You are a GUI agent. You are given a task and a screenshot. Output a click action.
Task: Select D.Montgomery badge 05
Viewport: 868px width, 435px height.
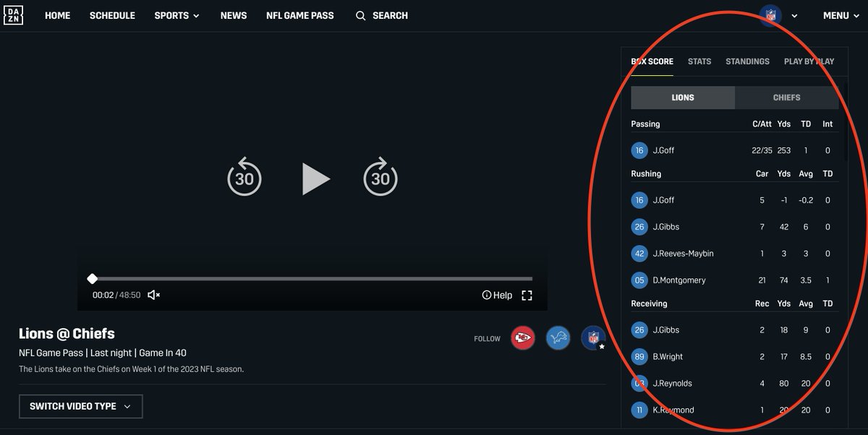(x=639, y=280)
